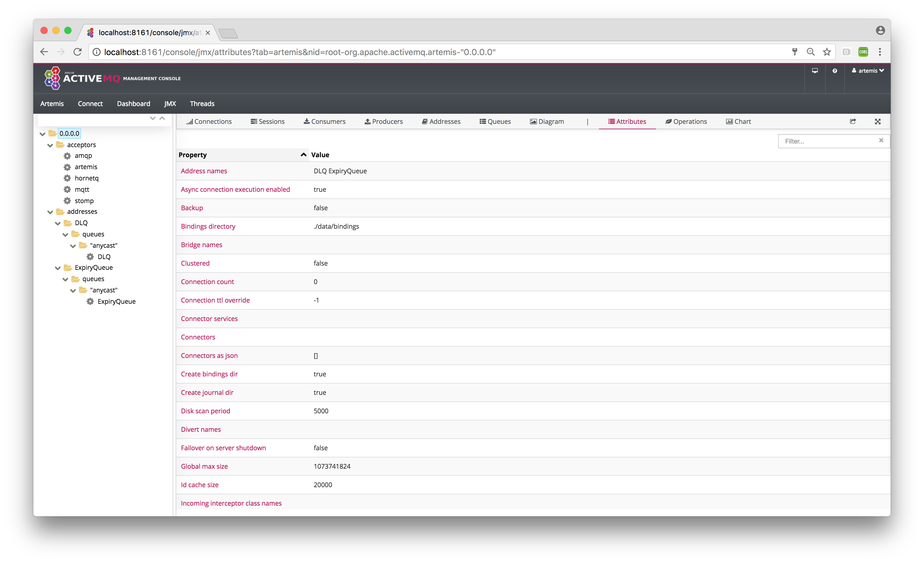Click the ActiveMQ logo in the header
Screen dimensions: 924x564
pos(52,78)
